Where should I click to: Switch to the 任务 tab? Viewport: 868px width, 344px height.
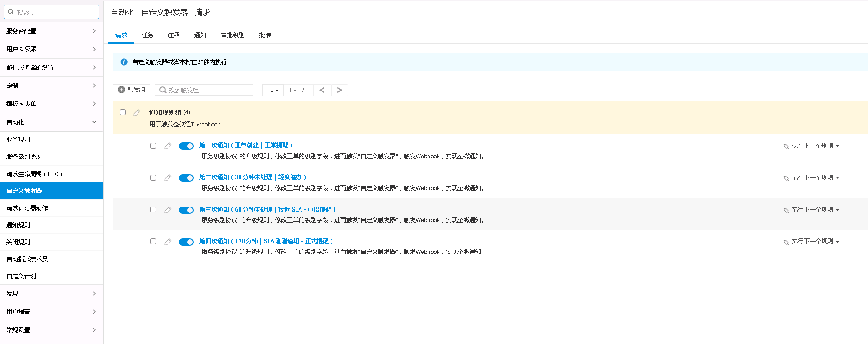click(x=147, y=35)
